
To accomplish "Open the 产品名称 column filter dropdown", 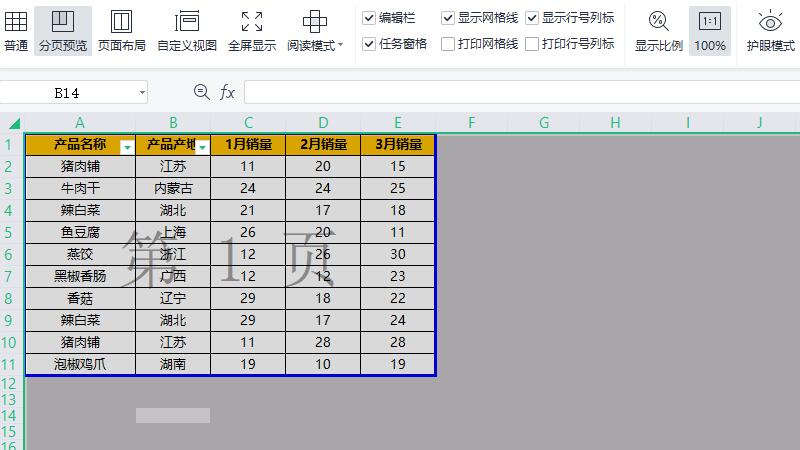I will pyautogui.click(x=127, y=147).
